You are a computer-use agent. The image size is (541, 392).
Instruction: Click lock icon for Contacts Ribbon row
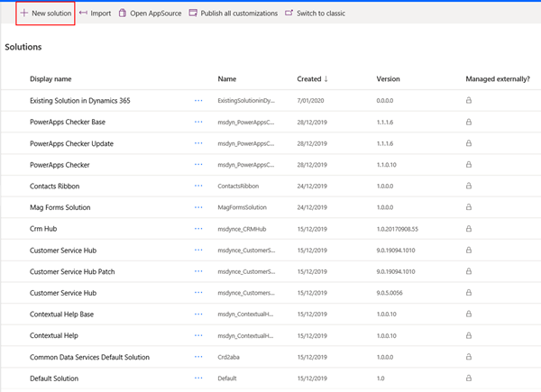[469, 187]
